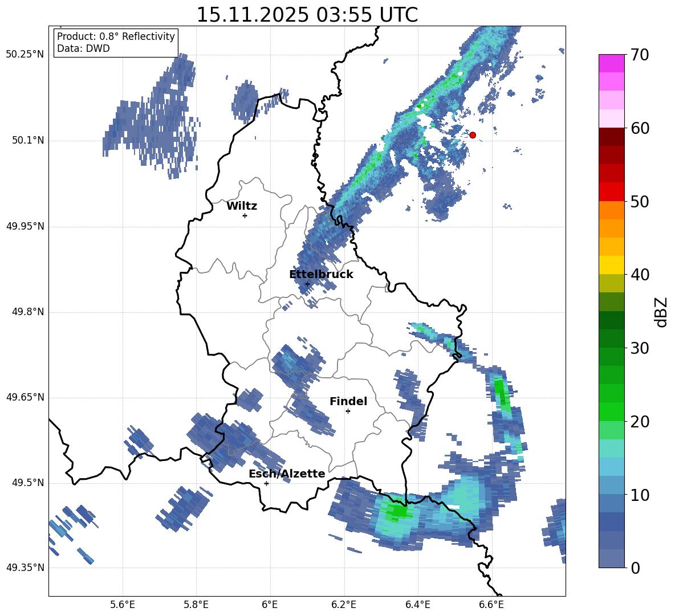Click the magenta top colorbar swatch
675x616 pixels.
[x=611, y=64]
